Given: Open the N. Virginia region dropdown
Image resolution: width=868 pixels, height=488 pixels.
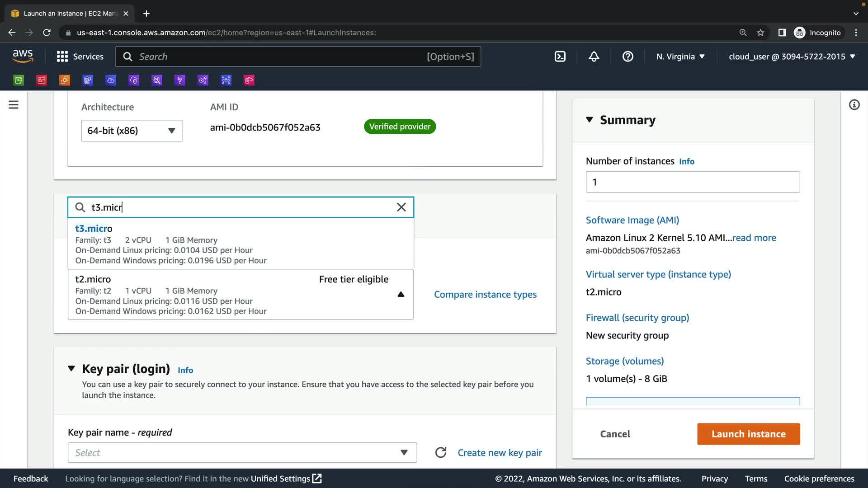Looking at the screenshot, I should (x=680, y=56).
